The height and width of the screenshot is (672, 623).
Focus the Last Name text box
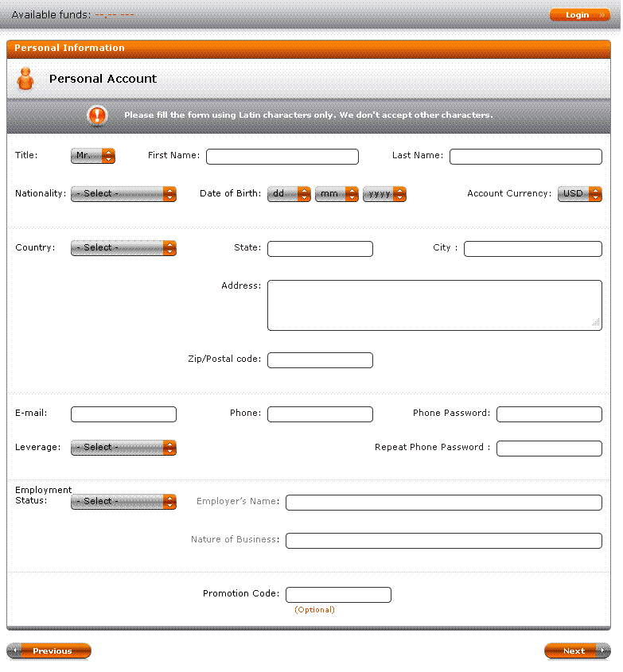pyautogui.click(x=525, y=157)
